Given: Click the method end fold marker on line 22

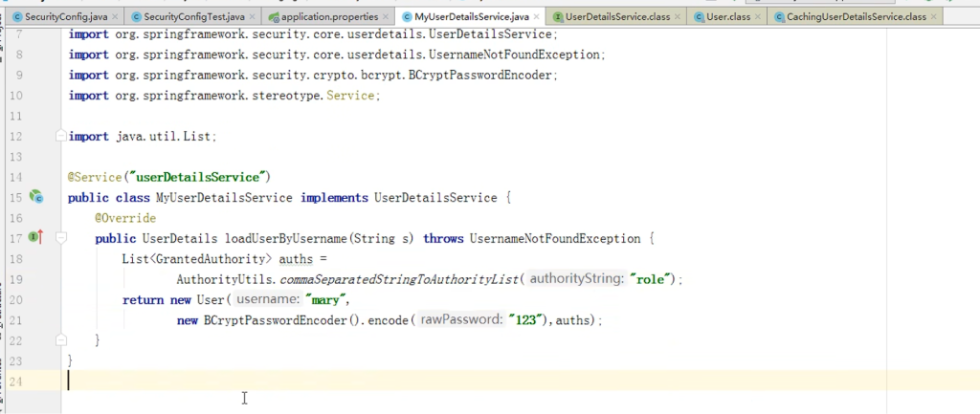Looking at the screenshot, I should [x=59, y=340].
